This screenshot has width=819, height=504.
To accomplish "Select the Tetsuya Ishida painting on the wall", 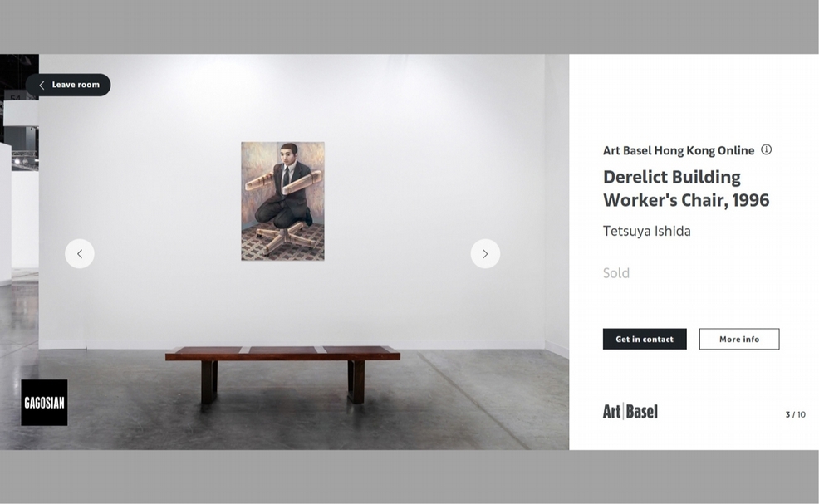I will 282,201.
